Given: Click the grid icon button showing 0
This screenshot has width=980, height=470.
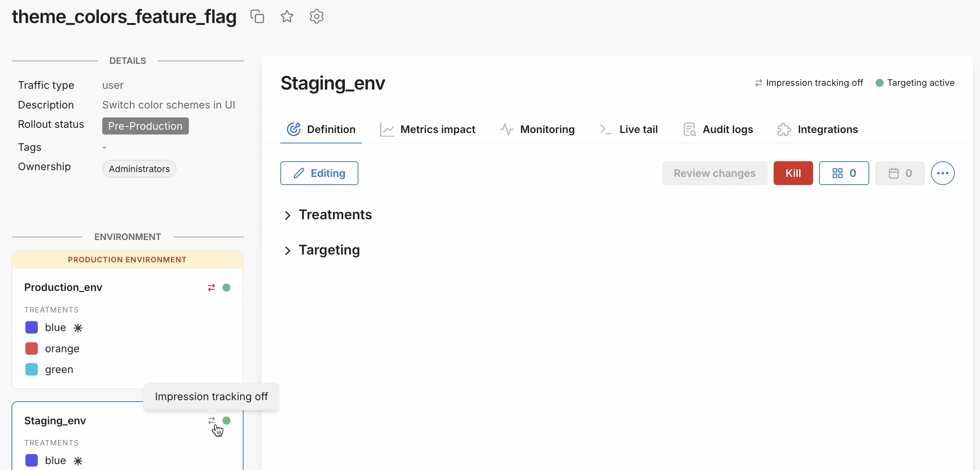Looking at the screenshot, I should point(844,174).
